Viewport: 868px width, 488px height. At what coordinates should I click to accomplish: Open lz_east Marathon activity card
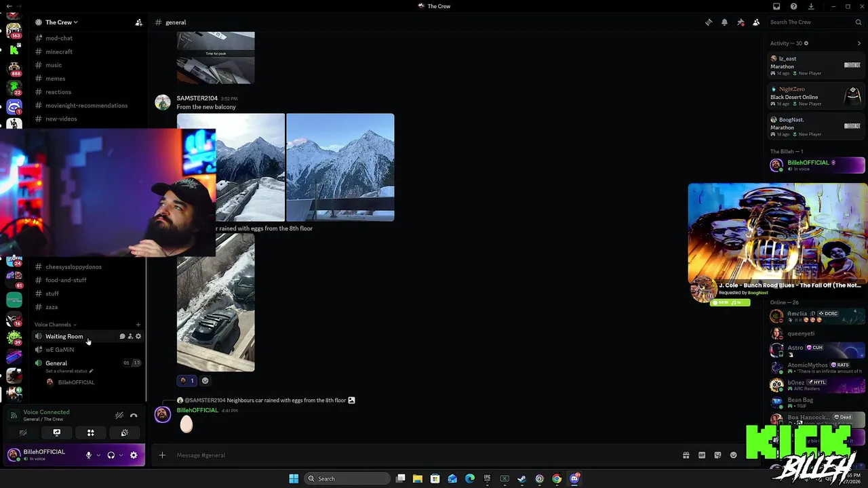[x=816, y=66]
